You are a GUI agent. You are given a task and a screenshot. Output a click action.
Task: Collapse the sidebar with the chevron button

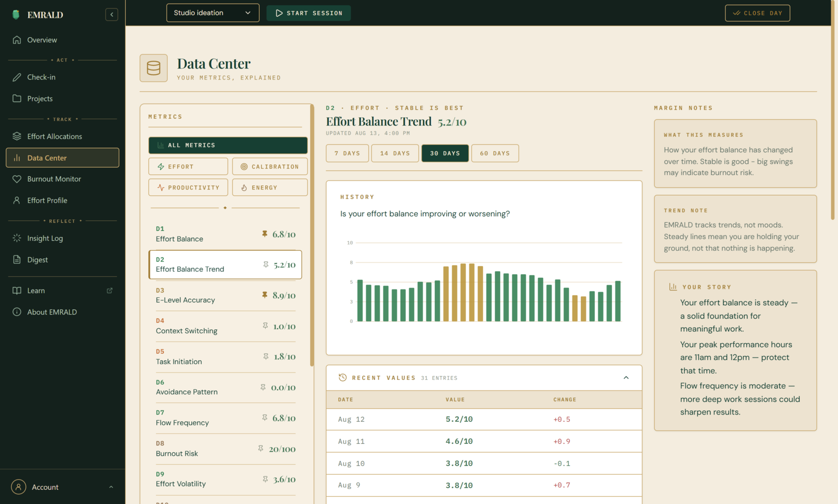(112, 15)
